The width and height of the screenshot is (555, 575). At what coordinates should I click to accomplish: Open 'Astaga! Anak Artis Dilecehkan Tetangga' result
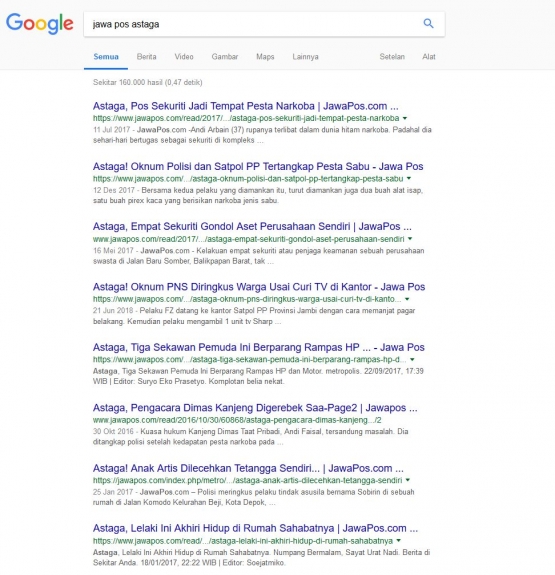[248, 468]
